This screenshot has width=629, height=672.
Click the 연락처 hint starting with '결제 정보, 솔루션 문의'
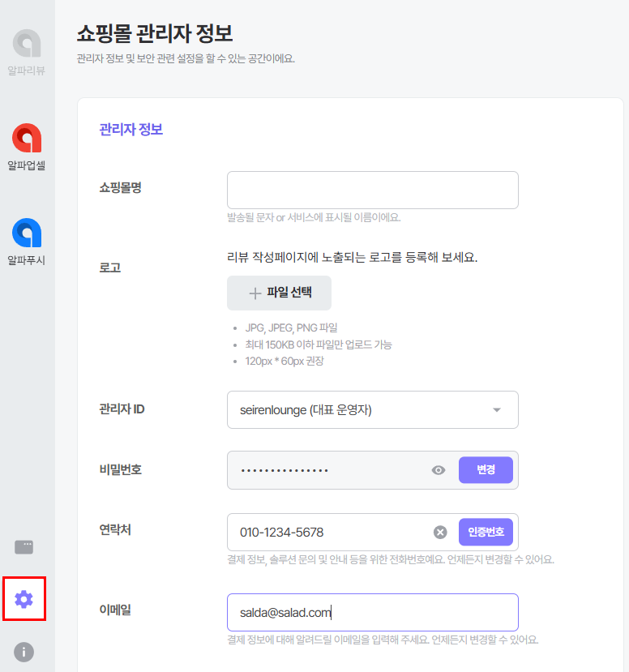(x=391, y=559)
